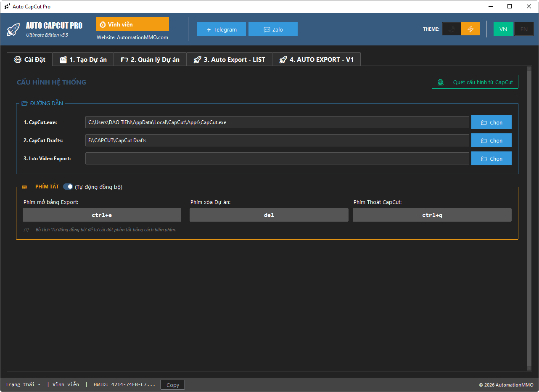Viewport: 539px width, 392px height.
Task: Click Chọn button for Lưu Video Export
Action: coord(491,159)
